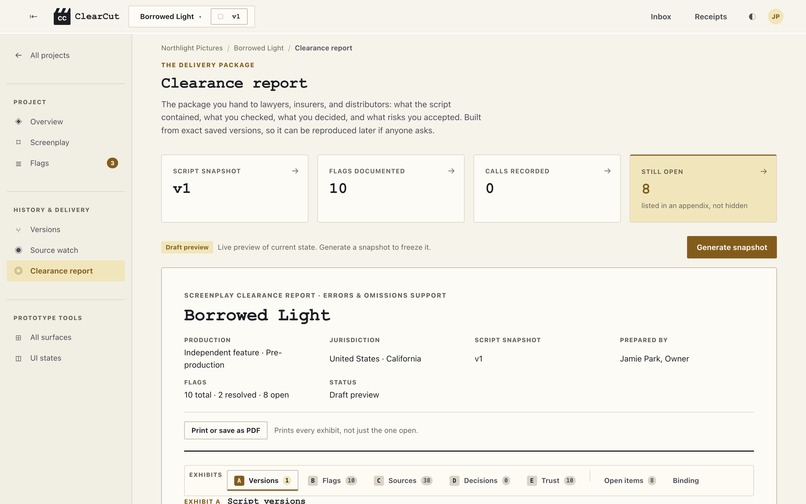The width and height of the screenshot is (806, 504).
Task: Click the ClearCut clapperboard logo
Action: pos(62,16)
